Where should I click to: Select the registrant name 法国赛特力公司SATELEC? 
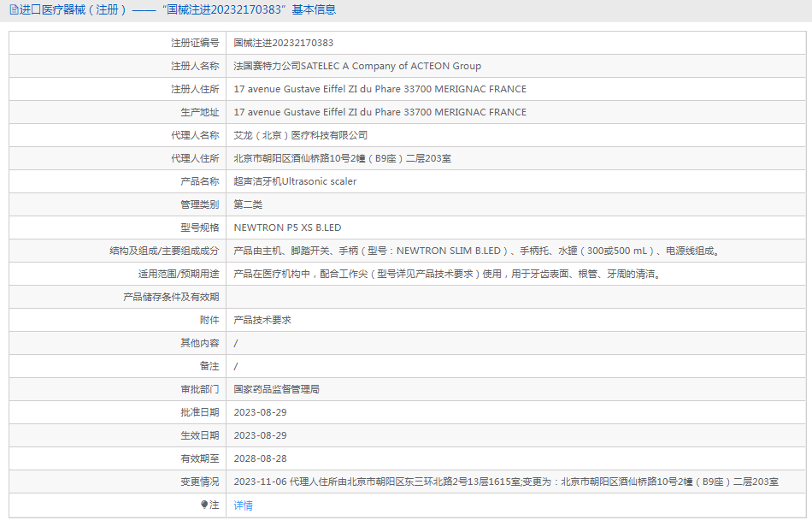(357, 66)
